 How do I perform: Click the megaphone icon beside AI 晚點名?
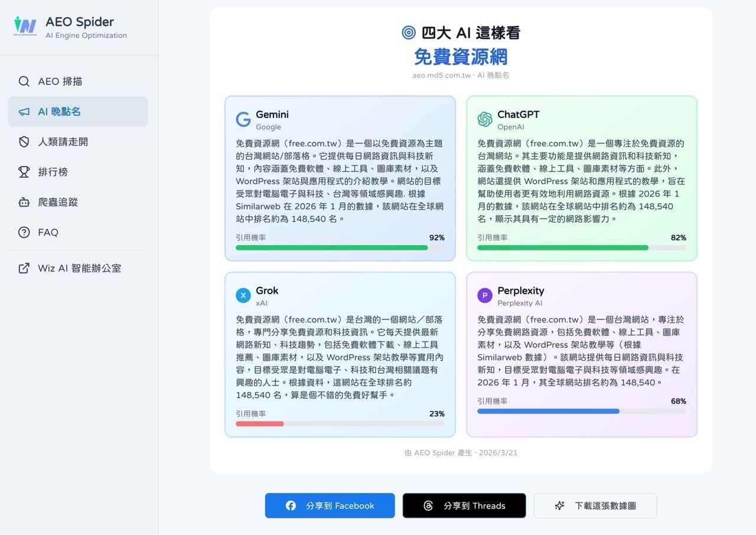pyautogui.click(x=24, y=112)
